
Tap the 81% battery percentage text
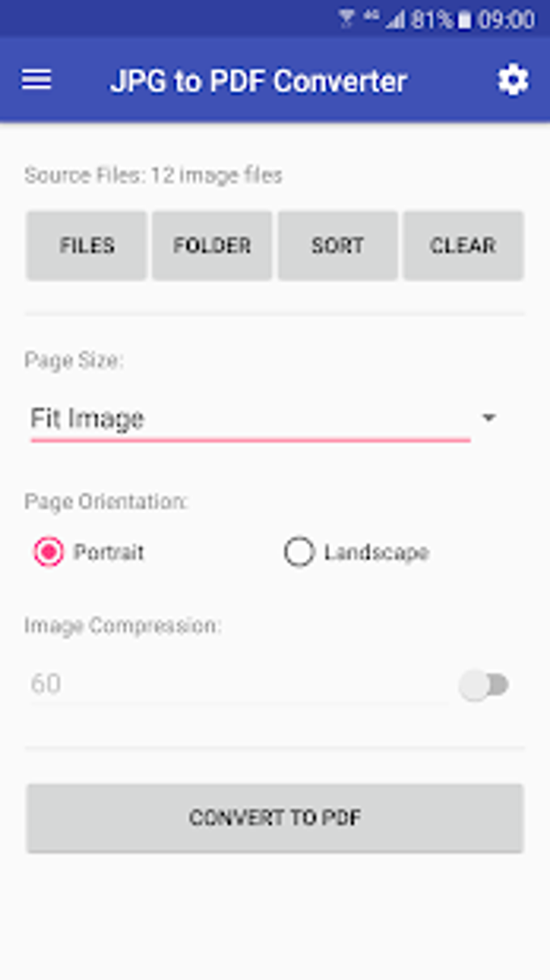click(x=431, y=19)
